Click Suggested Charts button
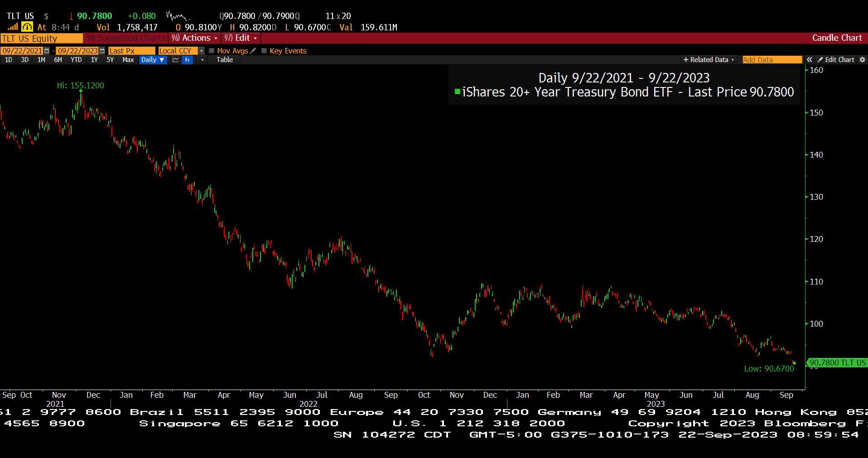868x458 pixels. click(125, 38)
